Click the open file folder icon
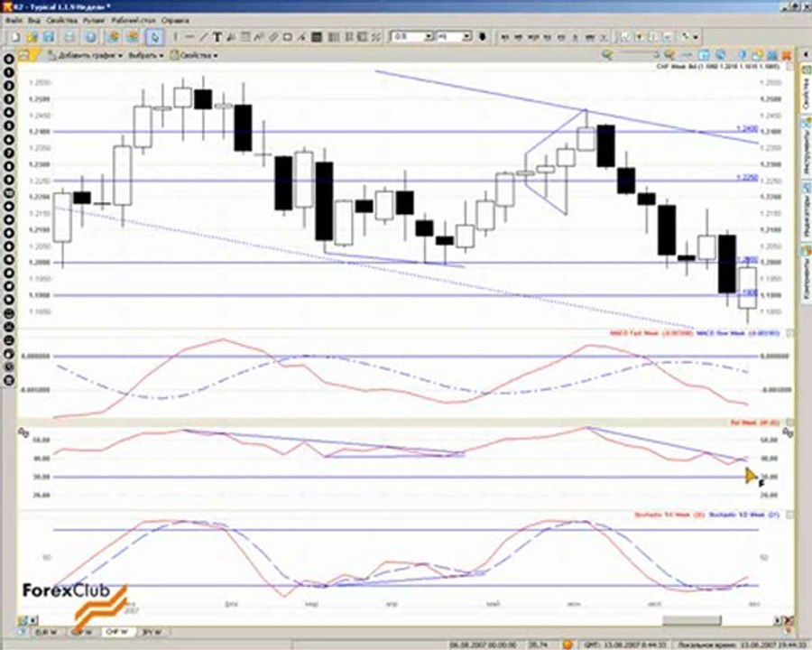The width and height of the screenshot is (812, 650). coord(32,37)
